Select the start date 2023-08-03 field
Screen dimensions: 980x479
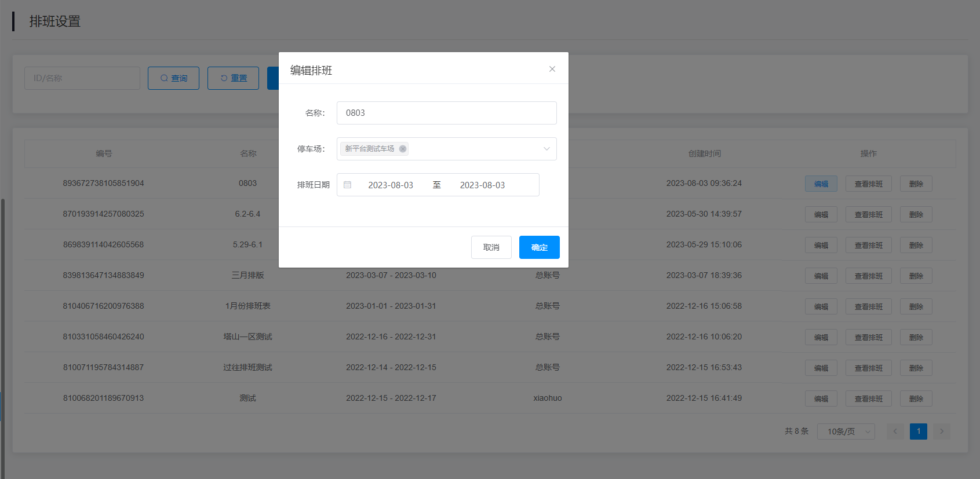click(x=391, y=185)
